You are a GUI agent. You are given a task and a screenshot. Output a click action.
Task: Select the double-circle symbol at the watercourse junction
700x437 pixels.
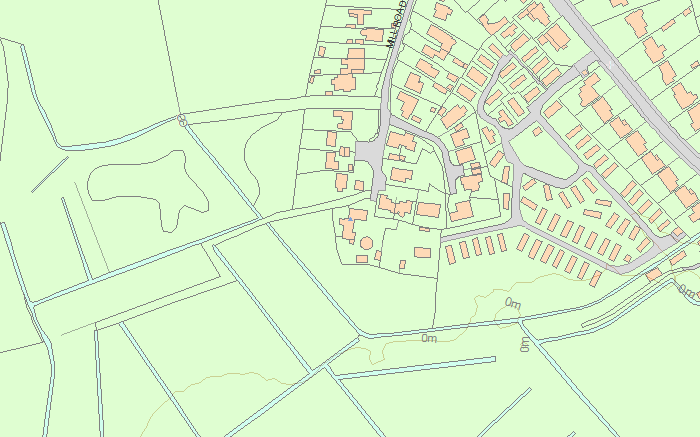(182, 120)
